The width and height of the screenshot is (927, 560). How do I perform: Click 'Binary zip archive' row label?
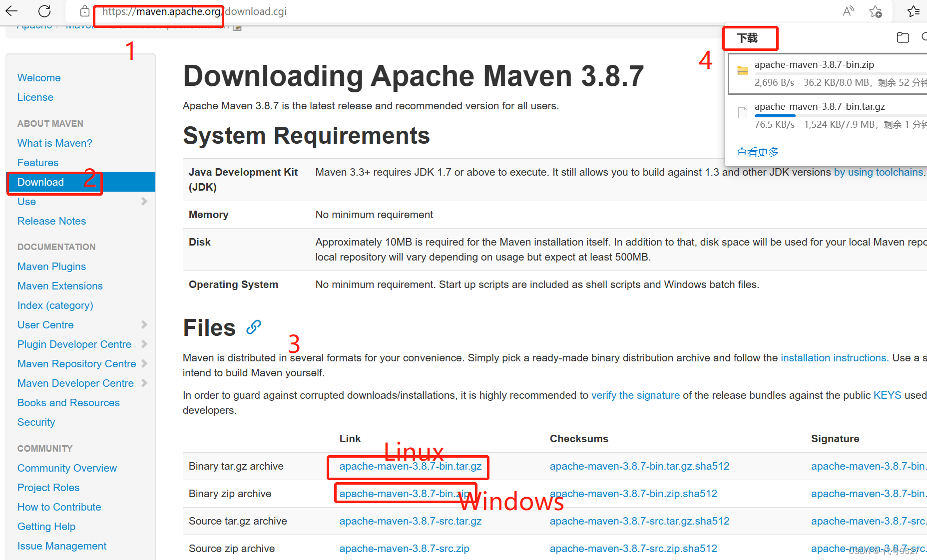[x=230, y=494]
